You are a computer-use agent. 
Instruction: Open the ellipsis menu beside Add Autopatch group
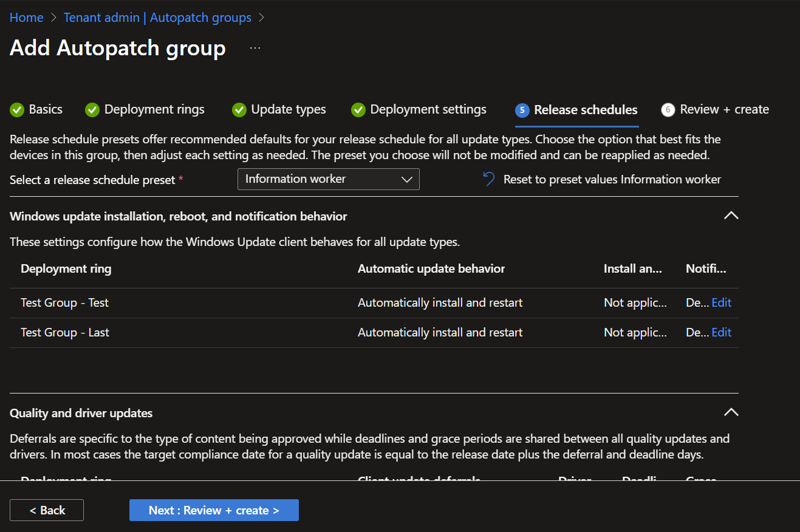255,48
